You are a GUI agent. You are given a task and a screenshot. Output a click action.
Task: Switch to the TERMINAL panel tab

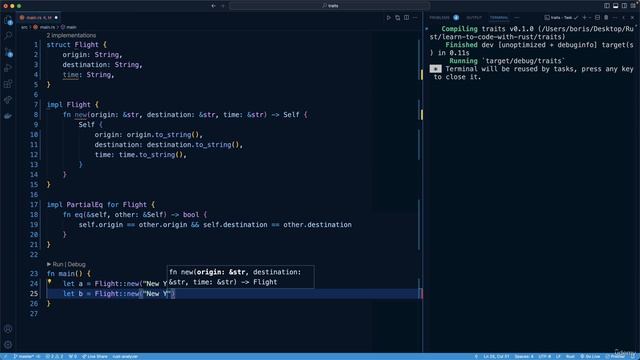499,18
